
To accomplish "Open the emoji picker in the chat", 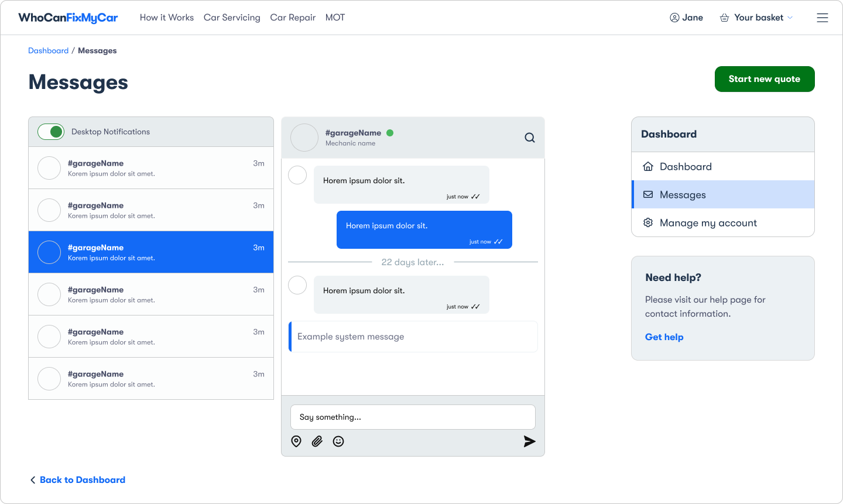I will 338,441.
